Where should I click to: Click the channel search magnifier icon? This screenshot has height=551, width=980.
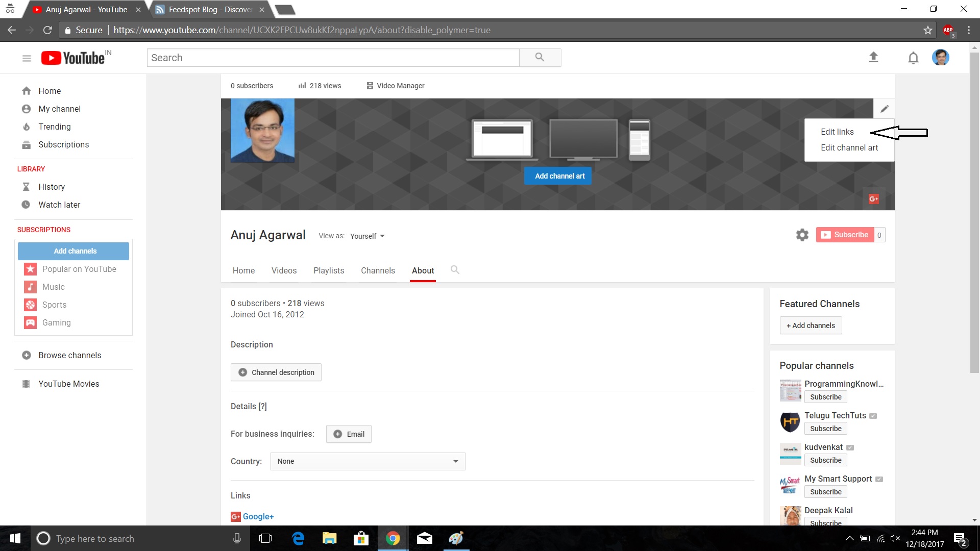coord(455,270)
